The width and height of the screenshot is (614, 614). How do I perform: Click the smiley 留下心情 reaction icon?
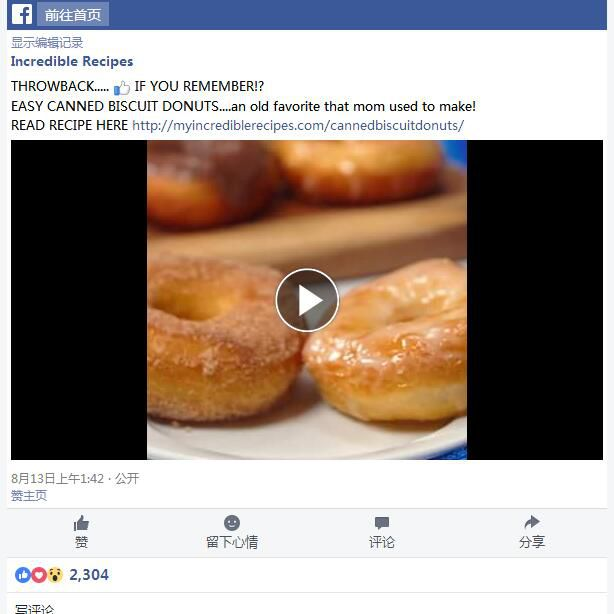coord(232,523)
